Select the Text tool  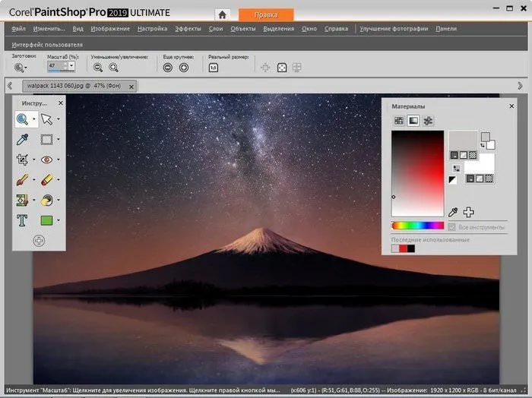(23, 221)
